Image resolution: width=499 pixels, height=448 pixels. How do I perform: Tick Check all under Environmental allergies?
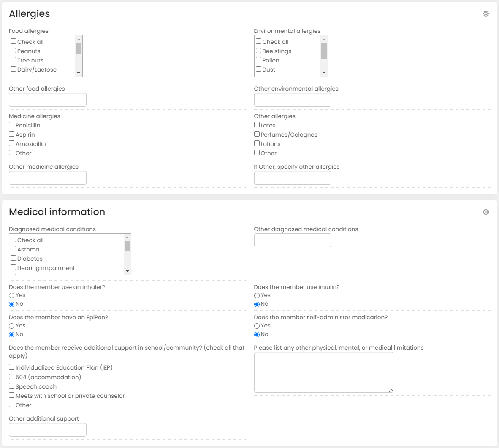(x=258, y=41)
